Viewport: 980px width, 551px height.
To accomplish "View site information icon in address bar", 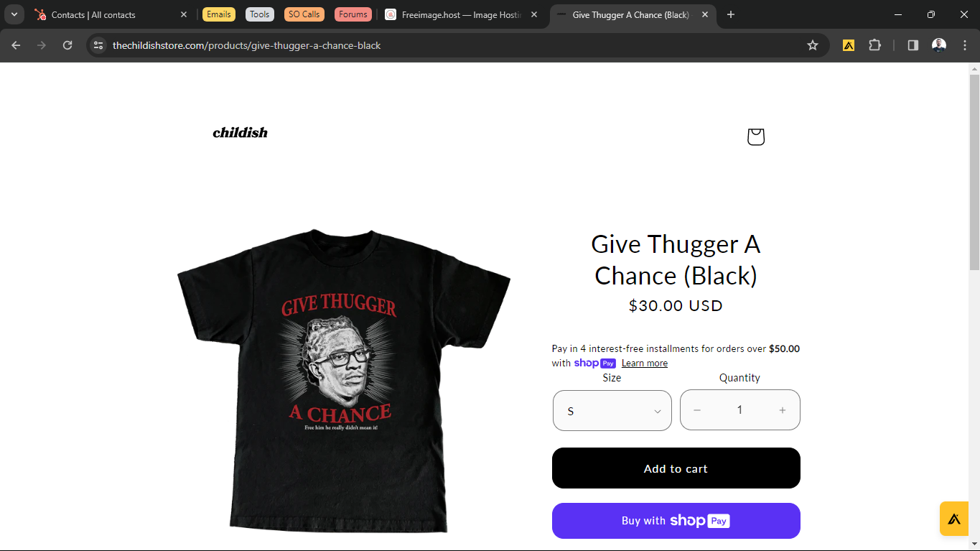I will (x=98, y=45).
